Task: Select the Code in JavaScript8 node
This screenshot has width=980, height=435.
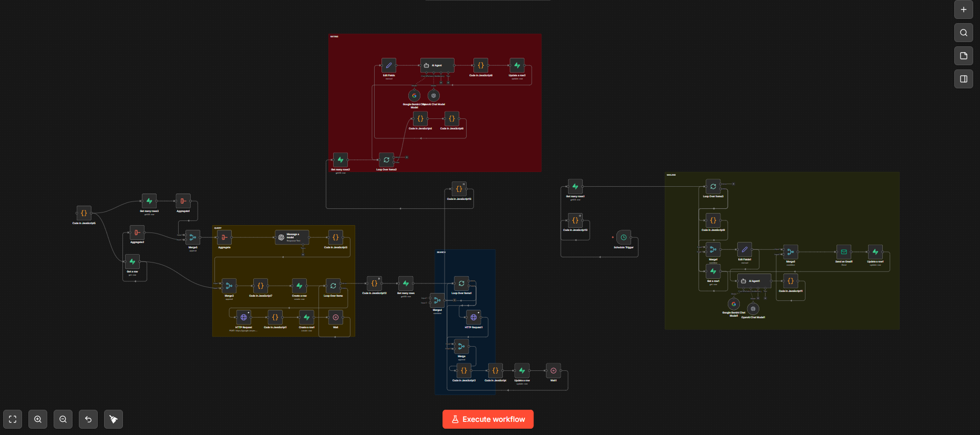Action: [x=481, y=65]
